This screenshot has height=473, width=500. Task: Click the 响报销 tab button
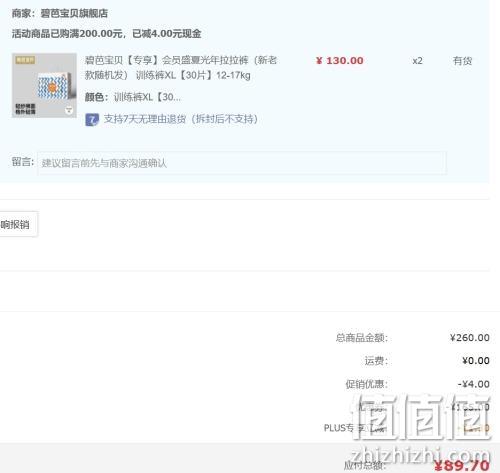[19, 224]
